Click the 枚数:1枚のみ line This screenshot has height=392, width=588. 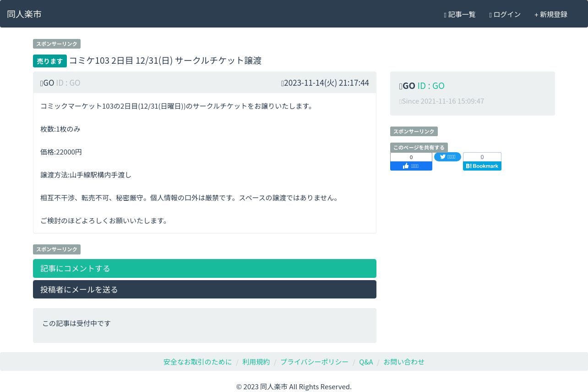60,129
